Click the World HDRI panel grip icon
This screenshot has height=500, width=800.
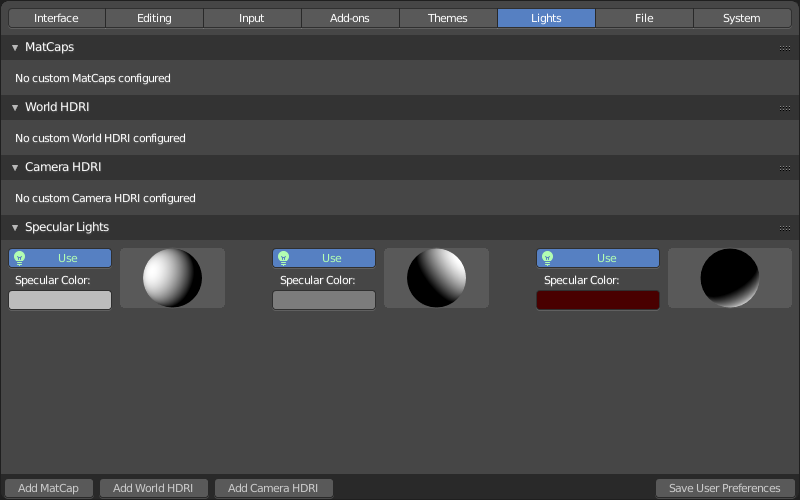(x=785, y=108)
